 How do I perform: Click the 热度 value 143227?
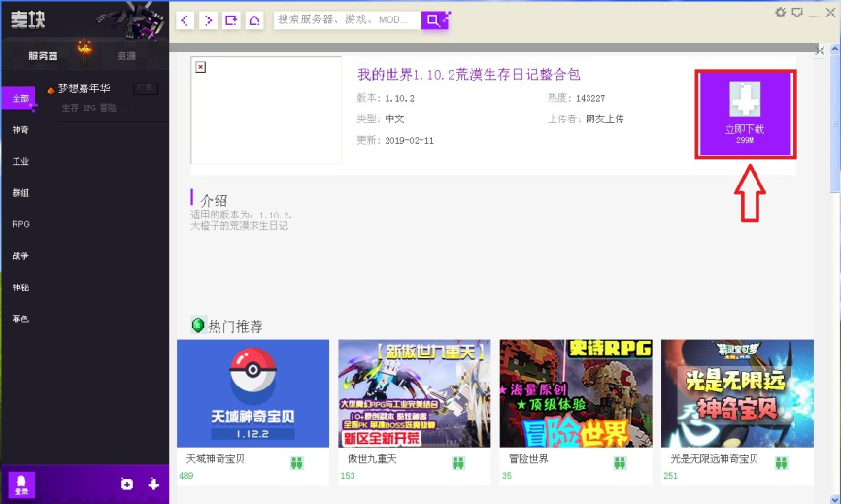(590, 99)
